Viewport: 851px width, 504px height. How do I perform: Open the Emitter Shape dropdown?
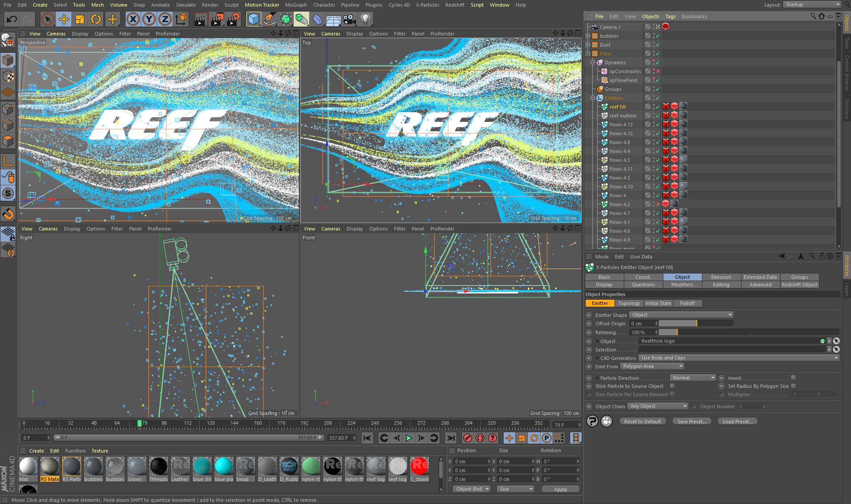681,315
